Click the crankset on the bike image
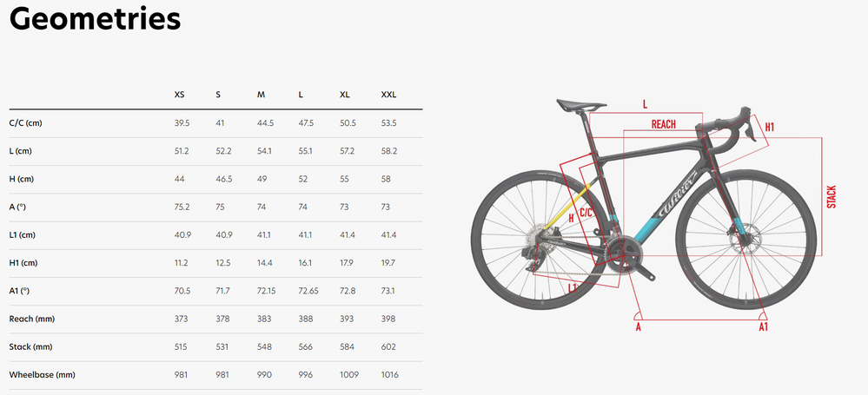Screen dimensions: 868x395 point(626,253)
